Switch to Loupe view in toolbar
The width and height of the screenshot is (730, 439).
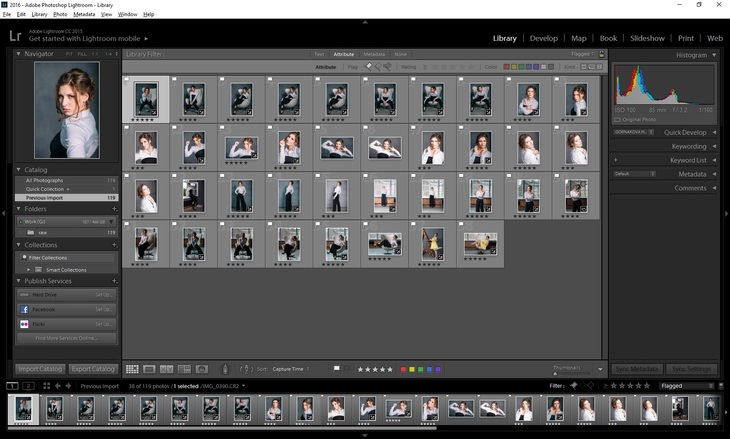click(x=149, y=369)
